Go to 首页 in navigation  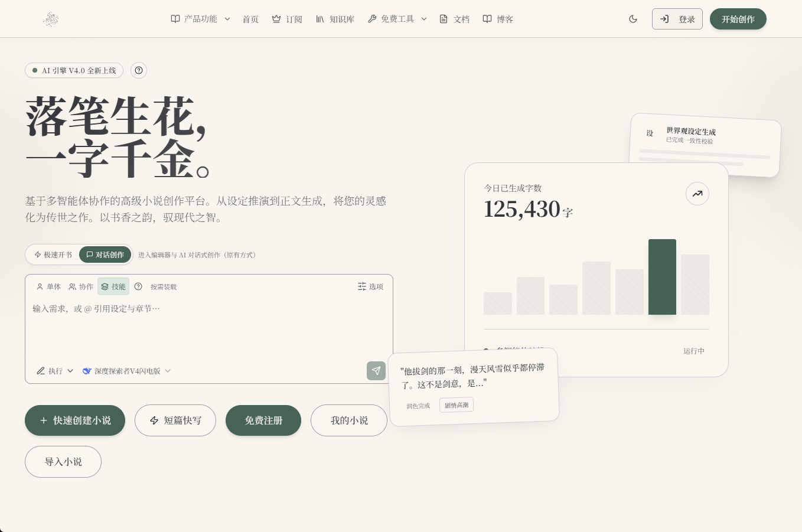(250, 19)
